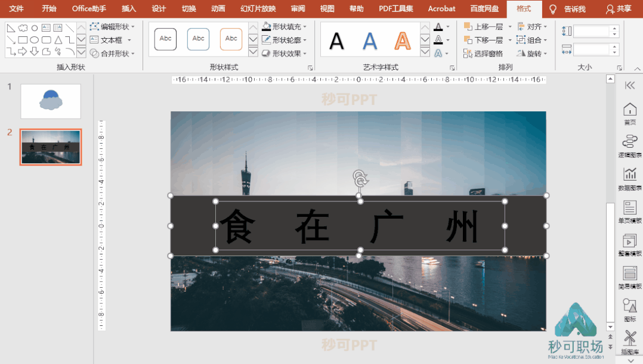Open 选择窗格 selection pane
This screenshot has height=364, width=643.
pos(483,54)
